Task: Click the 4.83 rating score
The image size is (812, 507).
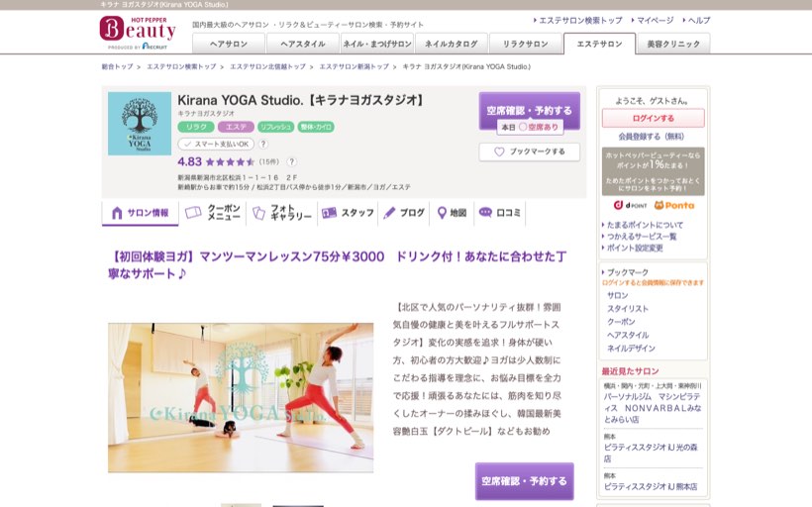Action: pyautogui.click(x=189, y=161)
